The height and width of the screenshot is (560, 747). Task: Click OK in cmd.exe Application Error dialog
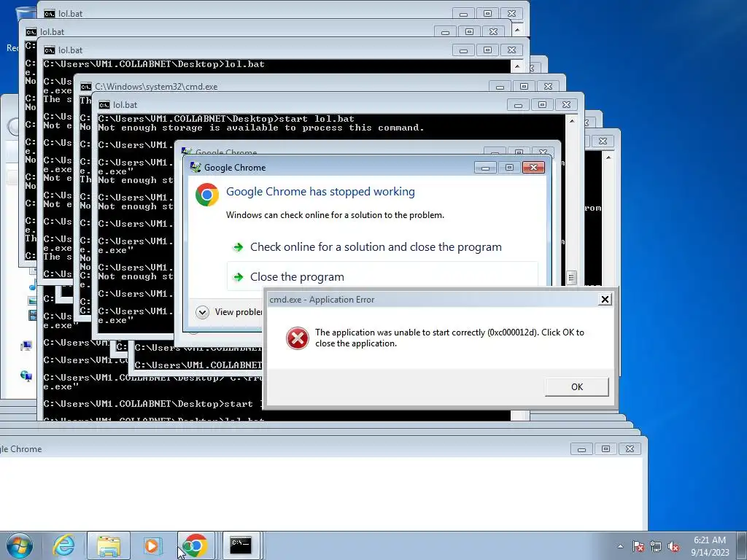point(576,386)
